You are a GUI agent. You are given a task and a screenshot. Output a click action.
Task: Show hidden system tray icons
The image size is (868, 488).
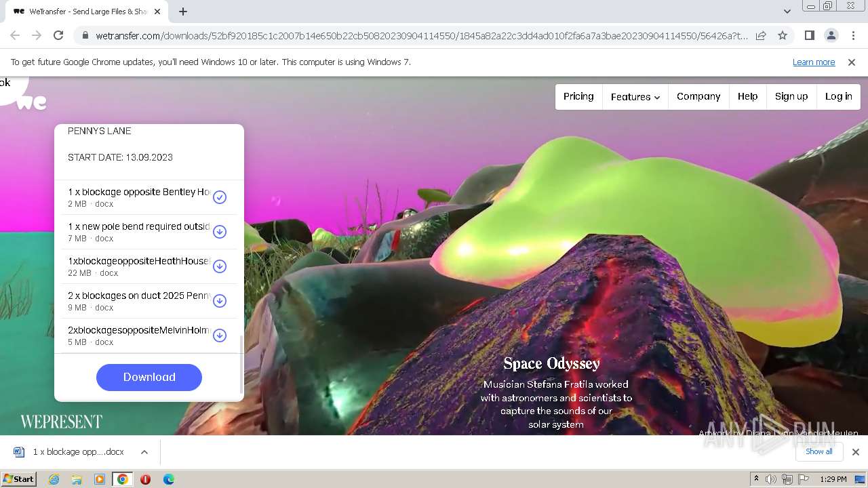[756, 479]
